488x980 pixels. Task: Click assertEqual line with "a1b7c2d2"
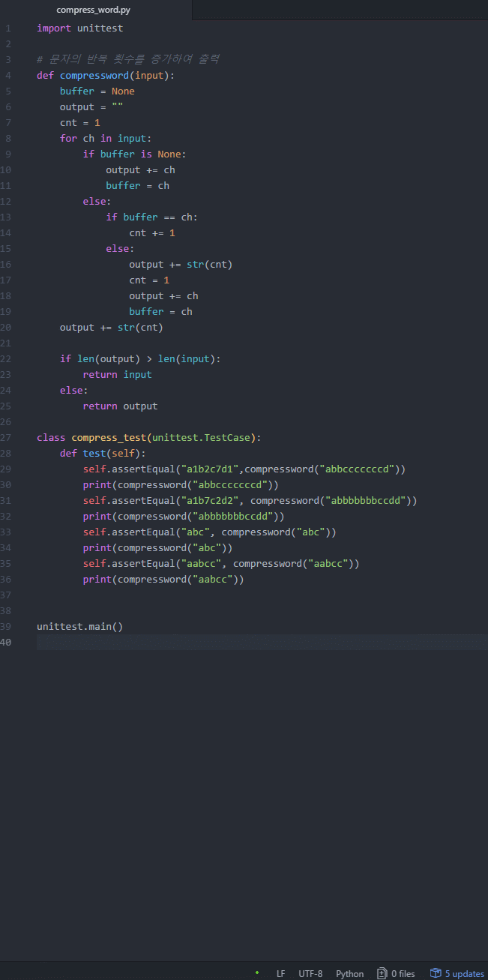[250, 501]
